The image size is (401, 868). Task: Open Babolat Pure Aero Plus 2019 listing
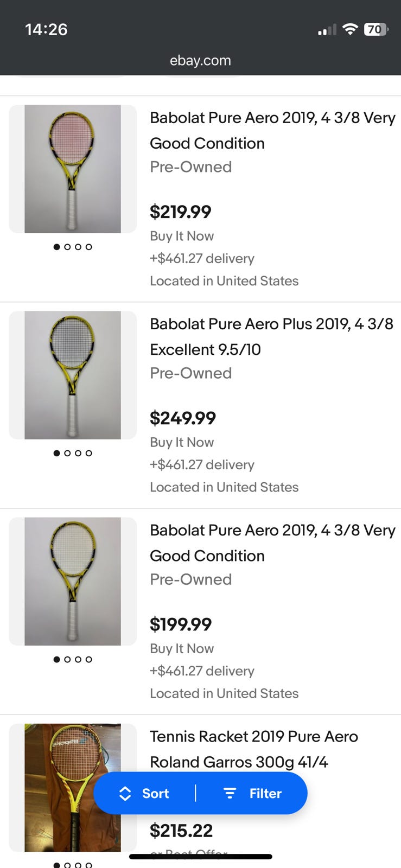pos(271,336)
